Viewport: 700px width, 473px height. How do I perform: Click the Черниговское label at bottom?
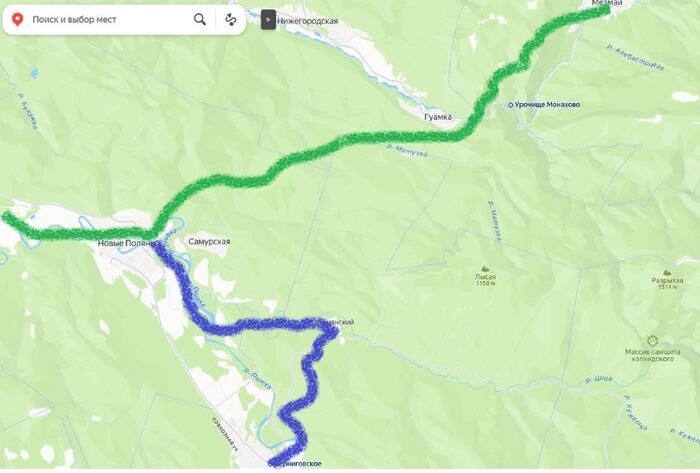pyautogui.click(x=295, y=464)
